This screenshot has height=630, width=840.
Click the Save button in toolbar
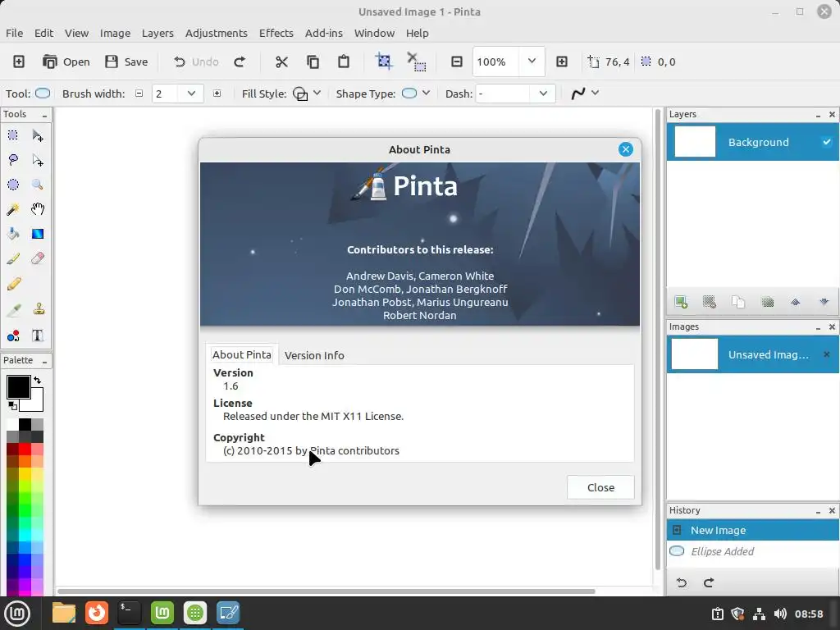click(126, 62)
